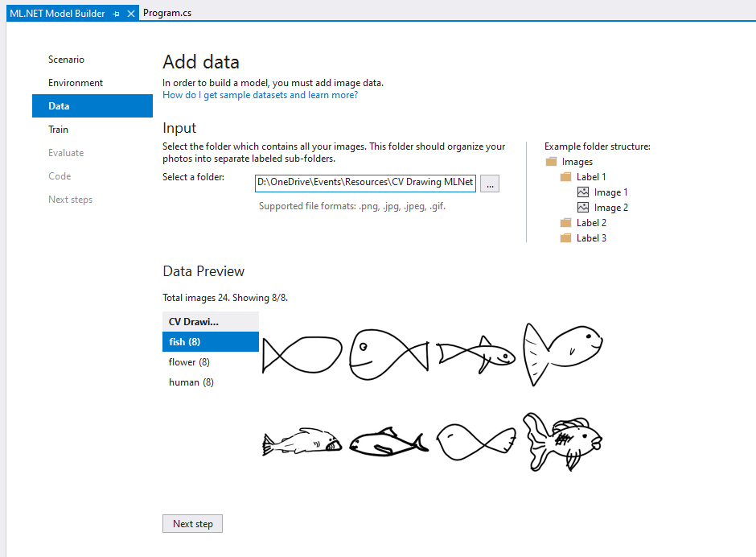Viewport: 756px width, 557px height.
Task: Click the Image 2 picture icon
Action: (x=583, y=208)
